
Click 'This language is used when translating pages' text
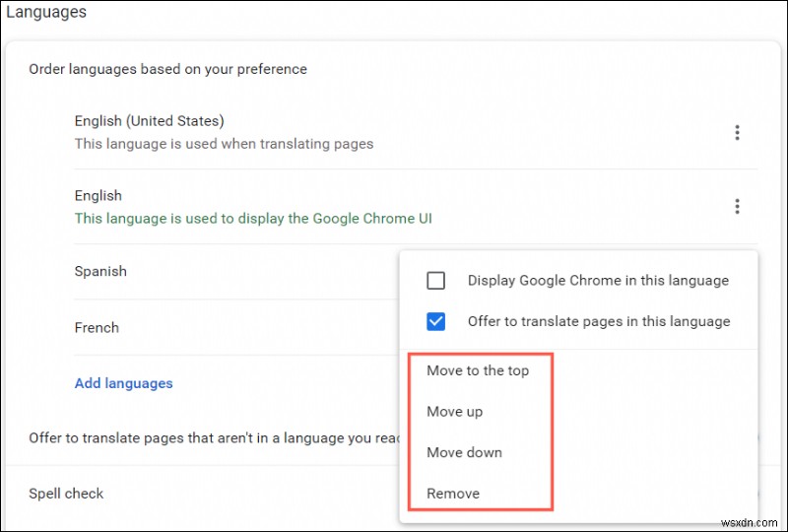coord(224,144)
